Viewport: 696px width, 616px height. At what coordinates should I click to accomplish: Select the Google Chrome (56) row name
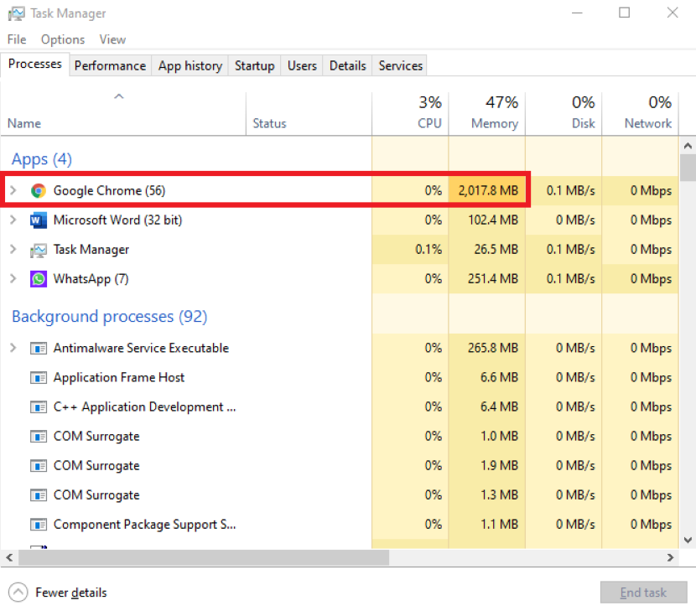[x=109, y=191]
